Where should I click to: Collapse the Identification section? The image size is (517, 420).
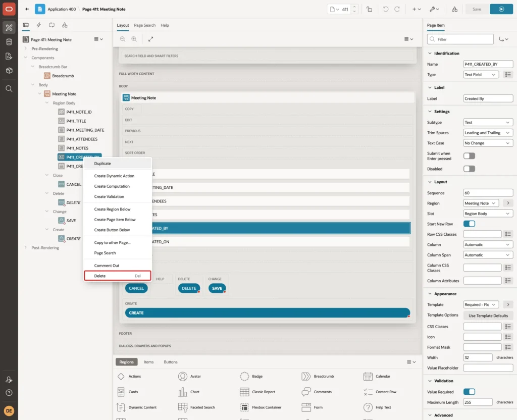click(430, 54)
